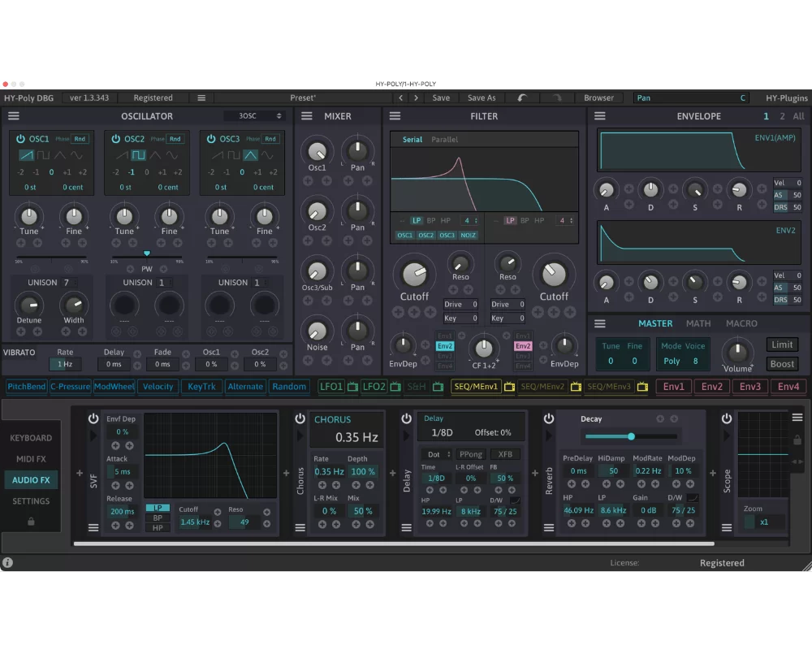Open the SETTINGS tab
Image resolution: width=812 pixels, height=650 pixels.
click(31, 501)
